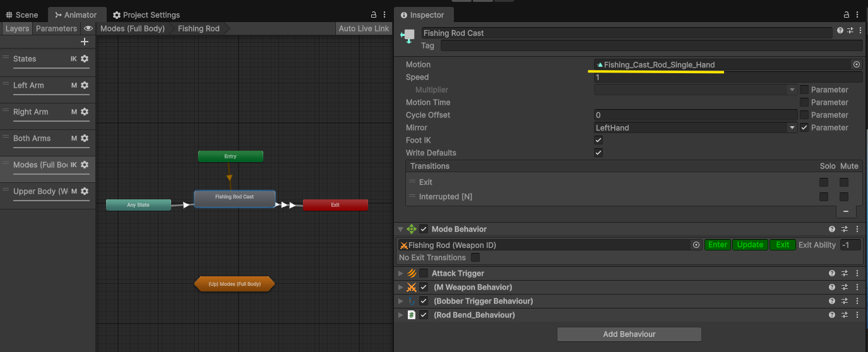Image resolution: width=868 pixels, height=352 pixels.
Task: Toggle the Auto Live Link button
Action: (364, 28)
